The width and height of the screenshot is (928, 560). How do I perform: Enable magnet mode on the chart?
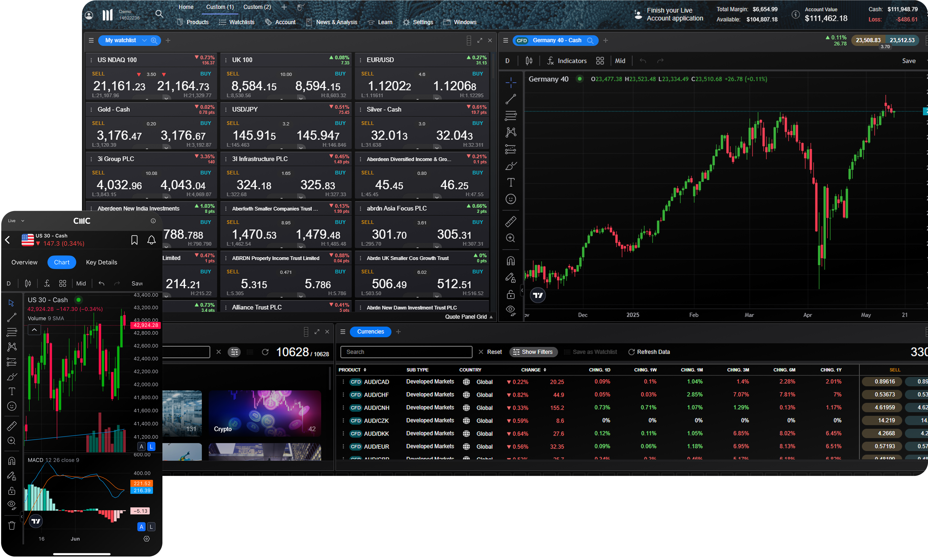coord(511,261)
